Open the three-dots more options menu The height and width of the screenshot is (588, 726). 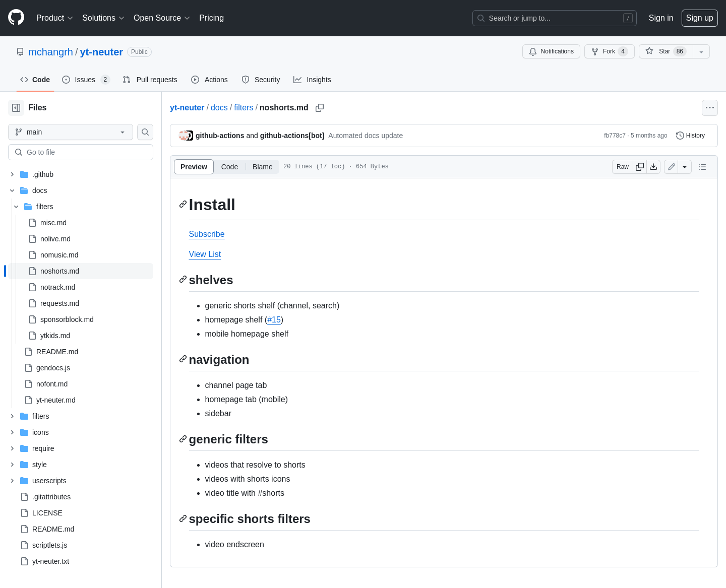coord(709,108)
